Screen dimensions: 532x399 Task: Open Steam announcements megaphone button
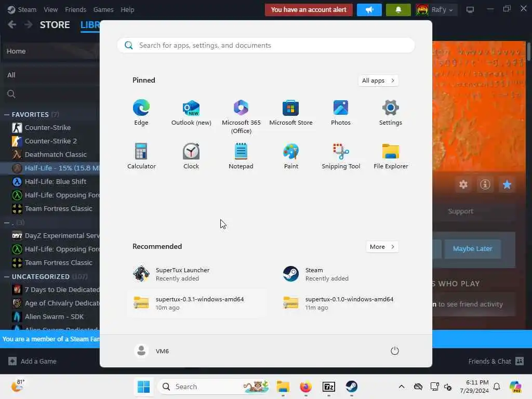369,10
